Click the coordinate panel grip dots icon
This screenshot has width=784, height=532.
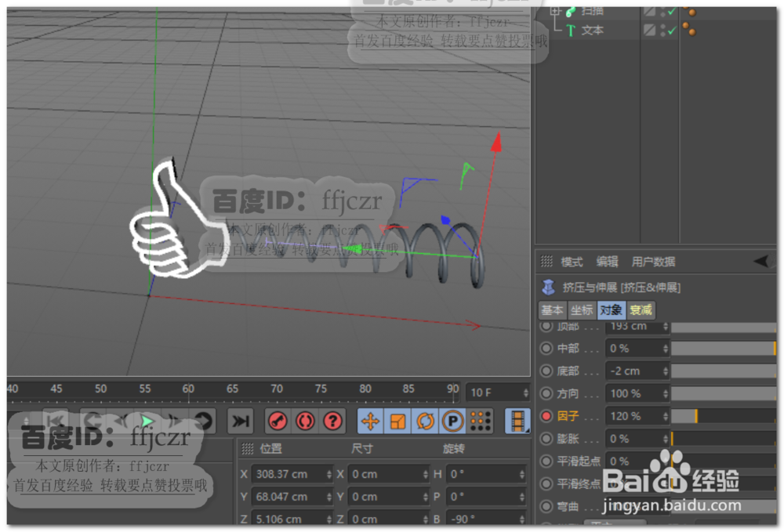coord(248,449)
